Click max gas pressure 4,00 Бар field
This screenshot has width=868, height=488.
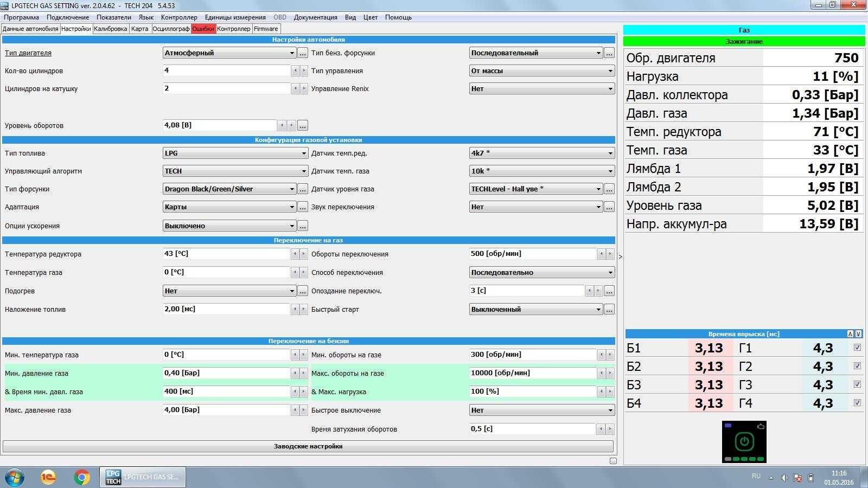[226, 410]
